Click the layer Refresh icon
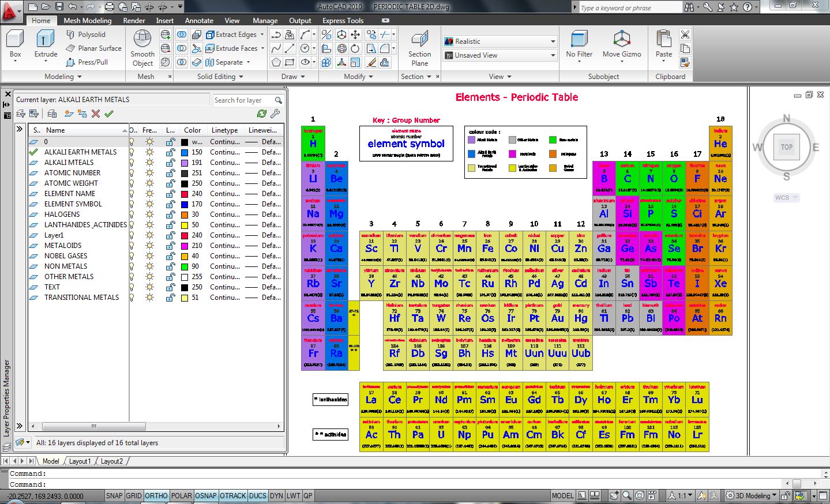Screen dimensions: 830x504 (x=262, y=114)
